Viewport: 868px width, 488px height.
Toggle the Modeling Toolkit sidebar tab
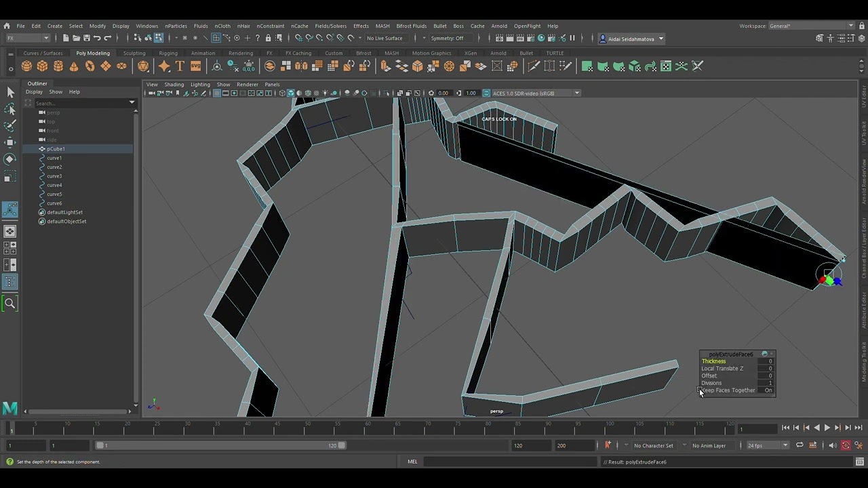(863, 363)
